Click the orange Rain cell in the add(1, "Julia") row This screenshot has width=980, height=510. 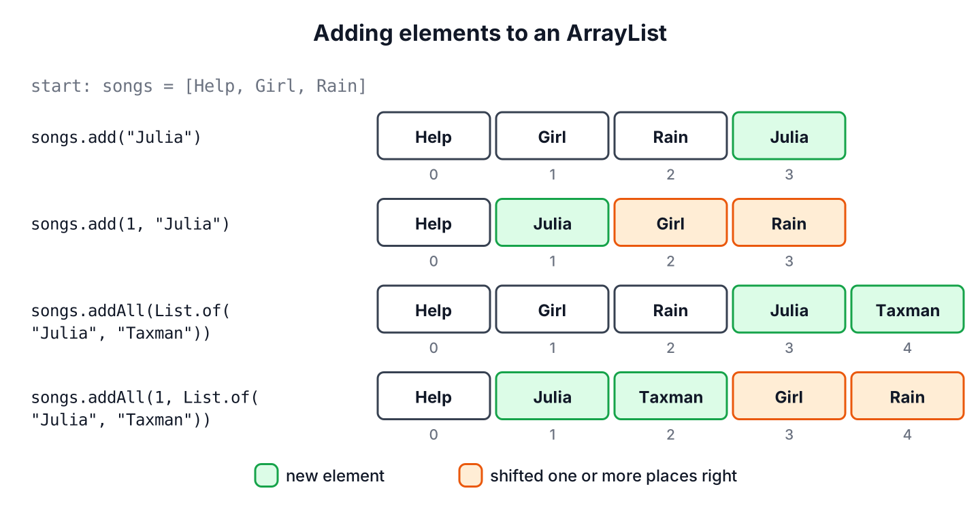tap(789, 222)
